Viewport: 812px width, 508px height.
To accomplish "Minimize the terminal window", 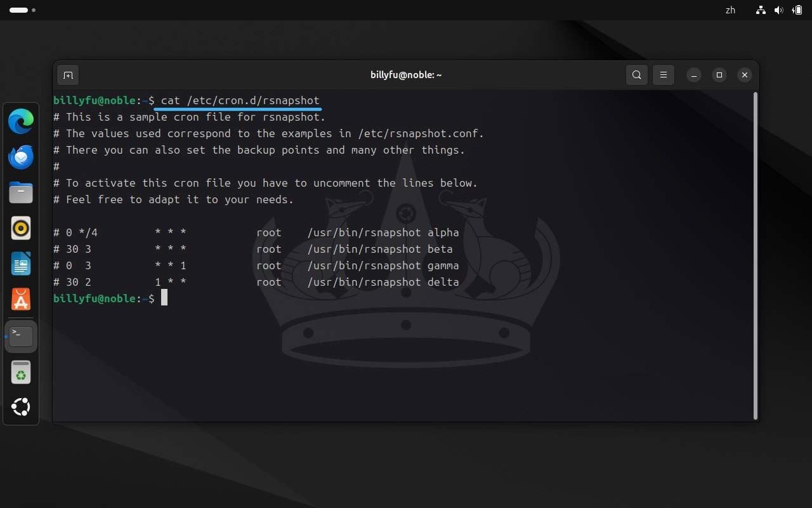I will 694,75.
